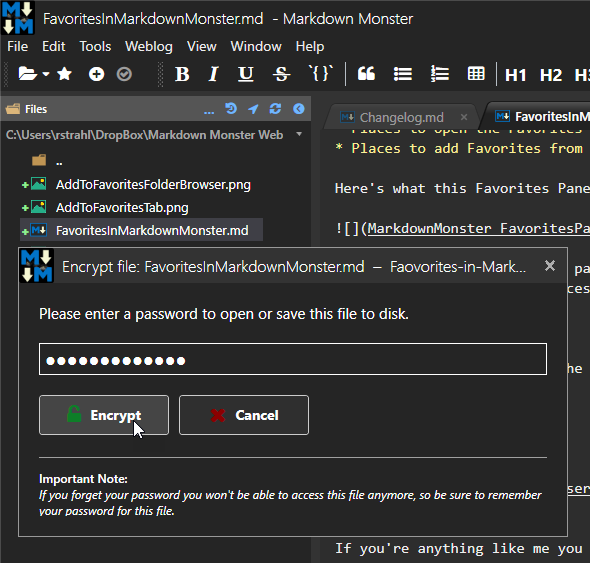Insert a block quote

[366, 74]
